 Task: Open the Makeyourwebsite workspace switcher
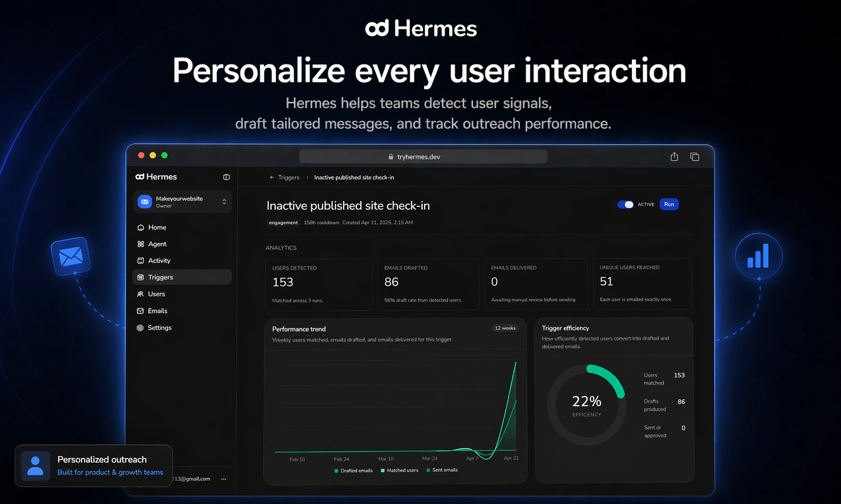click(182, 202)
